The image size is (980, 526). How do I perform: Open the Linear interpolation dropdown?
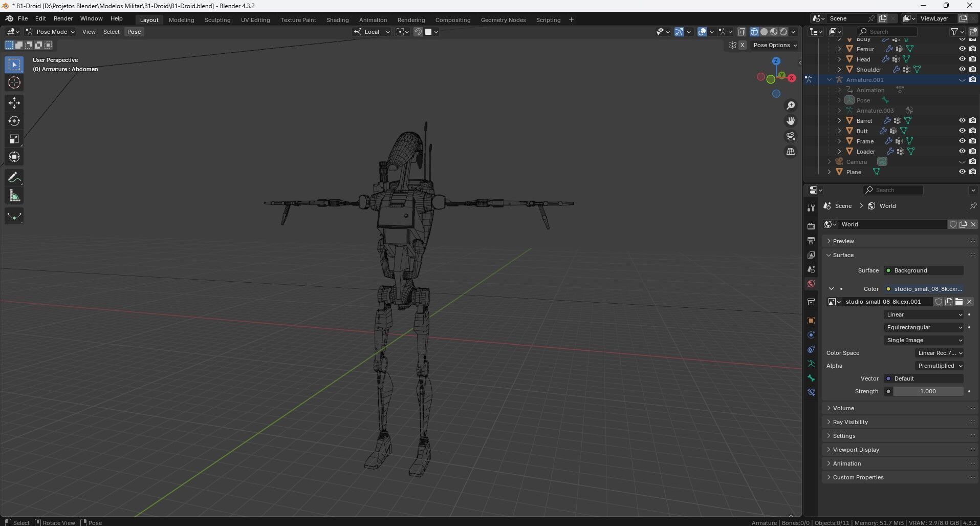(924, 314)
